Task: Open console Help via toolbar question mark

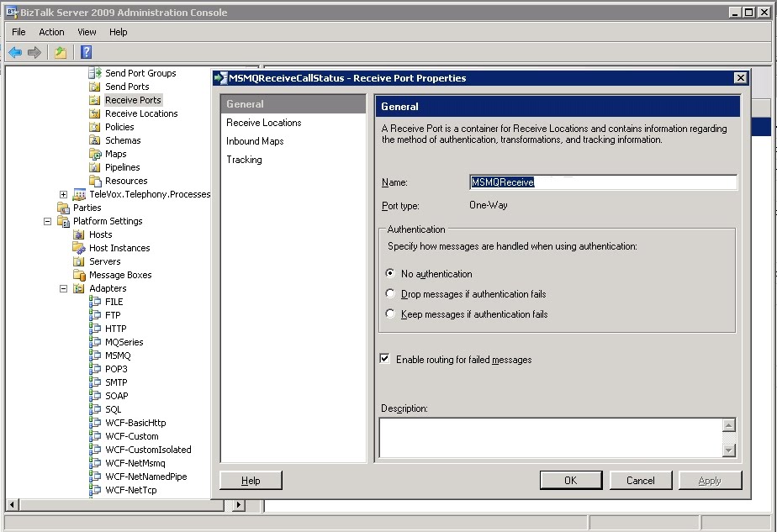Action: pos(86,52)
